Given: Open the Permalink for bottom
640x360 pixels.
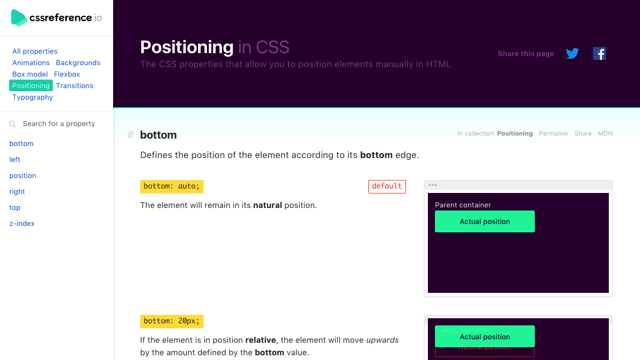Looking at the screenshot, I should tap(553, 133).
